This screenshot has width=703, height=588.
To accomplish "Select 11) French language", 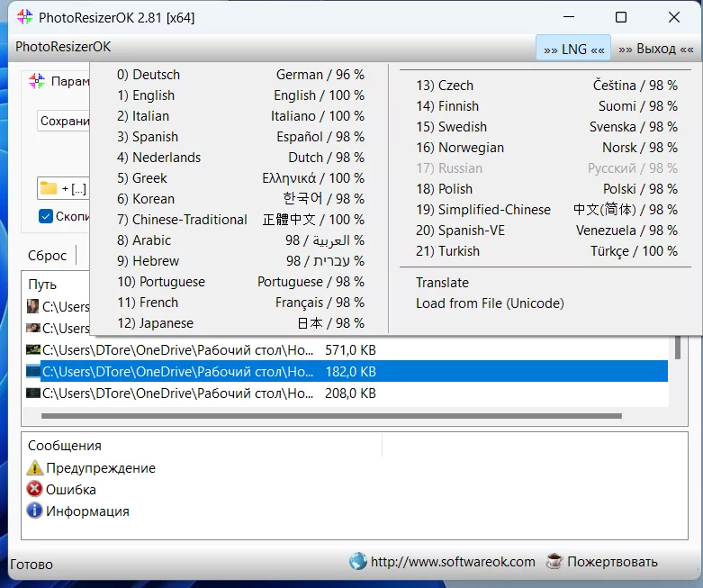I will 240,303.
